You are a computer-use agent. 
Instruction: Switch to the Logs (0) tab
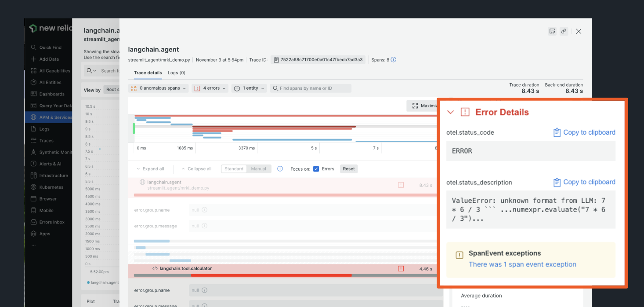[176, 73]
